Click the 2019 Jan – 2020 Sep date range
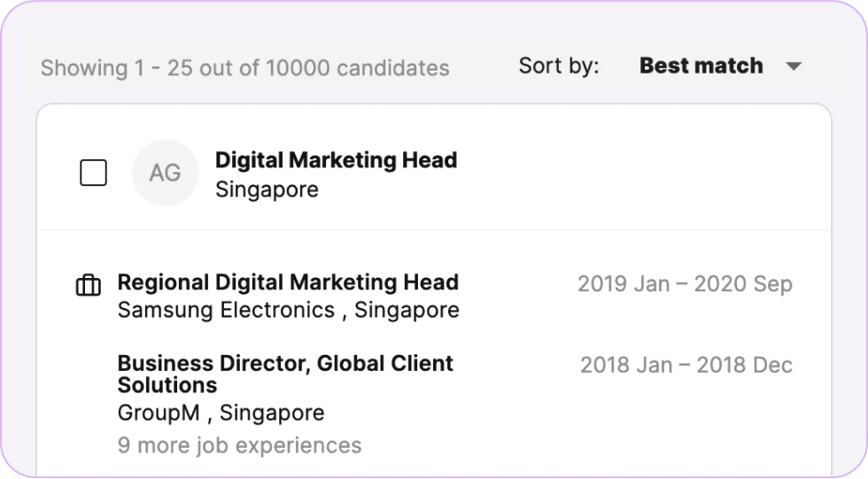 685,283
